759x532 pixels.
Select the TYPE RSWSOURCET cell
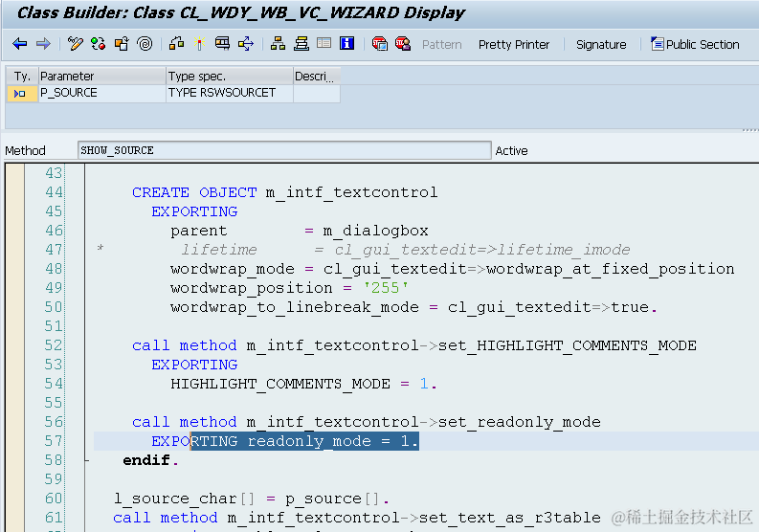click(x=230, y=94)
